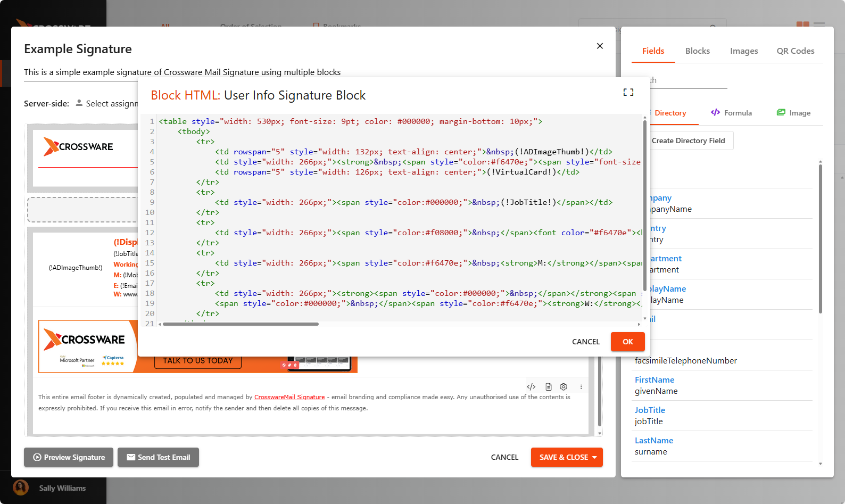Send a test email
Screen dimensions: 845x504
[x=158, y=457]
